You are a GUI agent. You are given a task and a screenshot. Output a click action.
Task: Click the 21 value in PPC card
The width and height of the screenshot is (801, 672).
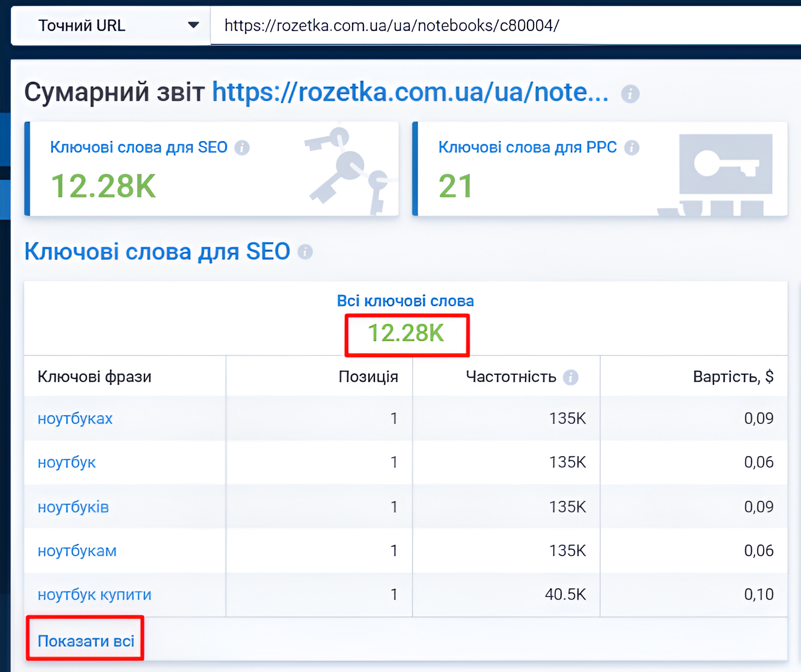455,186
